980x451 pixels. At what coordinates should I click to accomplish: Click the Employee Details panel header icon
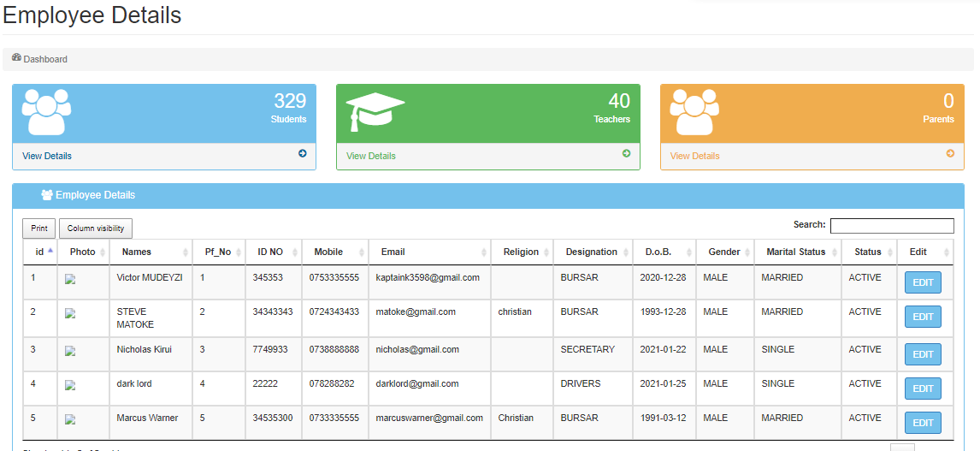click(47, 195)
